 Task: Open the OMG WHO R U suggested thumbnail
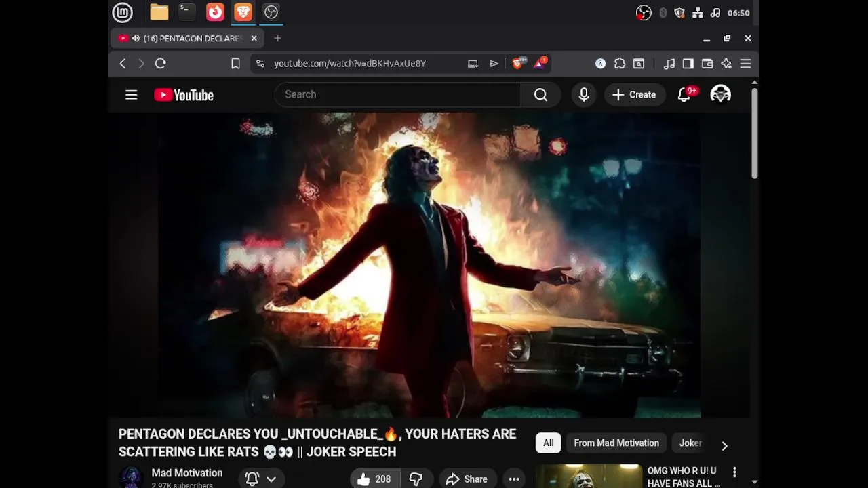[x=589, y=476]
